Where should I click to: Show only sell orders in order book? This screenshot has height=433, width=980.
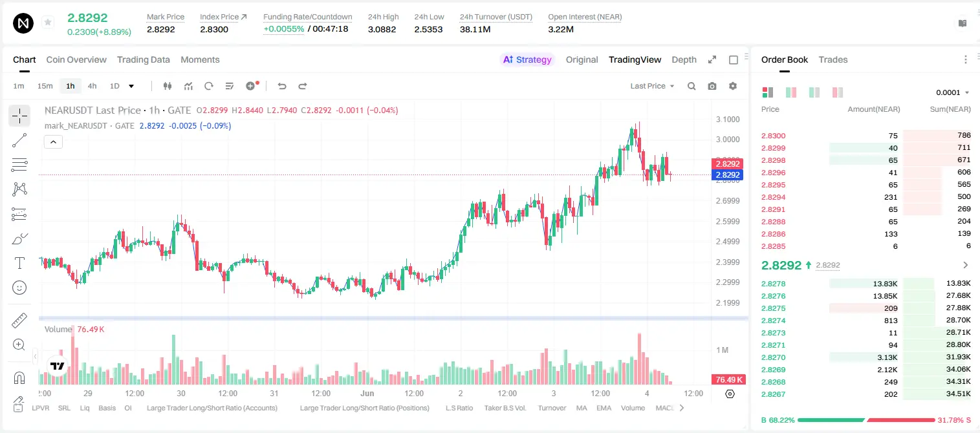click(x=838, y=92)
